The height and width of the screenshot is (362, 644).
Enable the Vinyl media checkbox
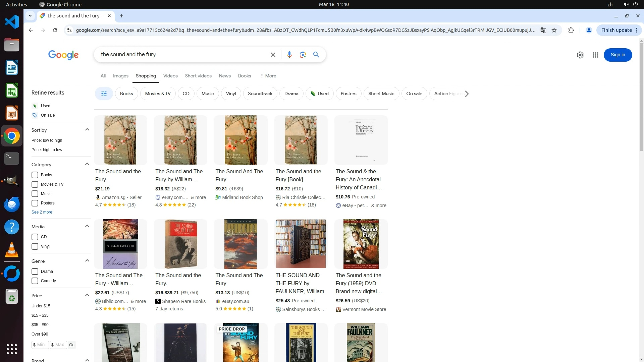pyautogui.click(x=35, y=246)
